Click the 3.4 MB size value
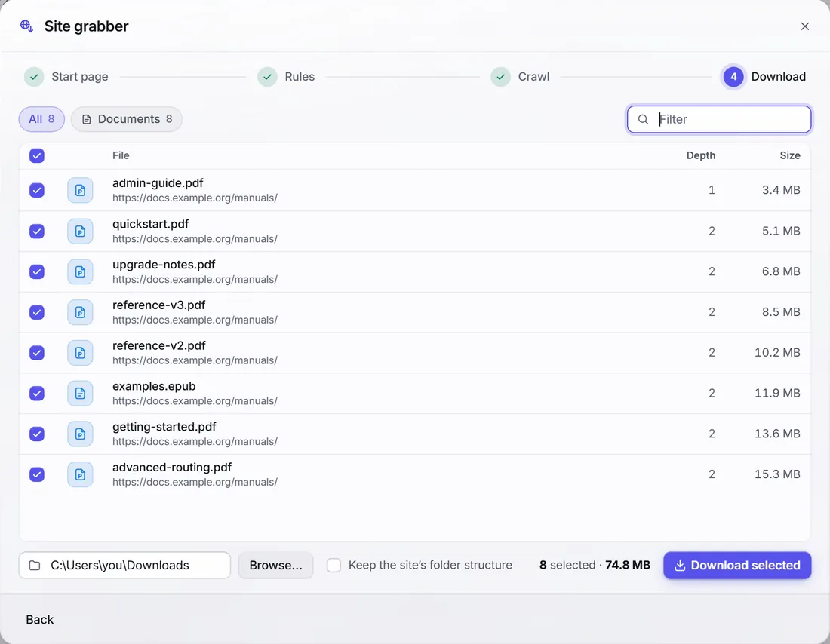830x644 pixels. click(781, 190)
